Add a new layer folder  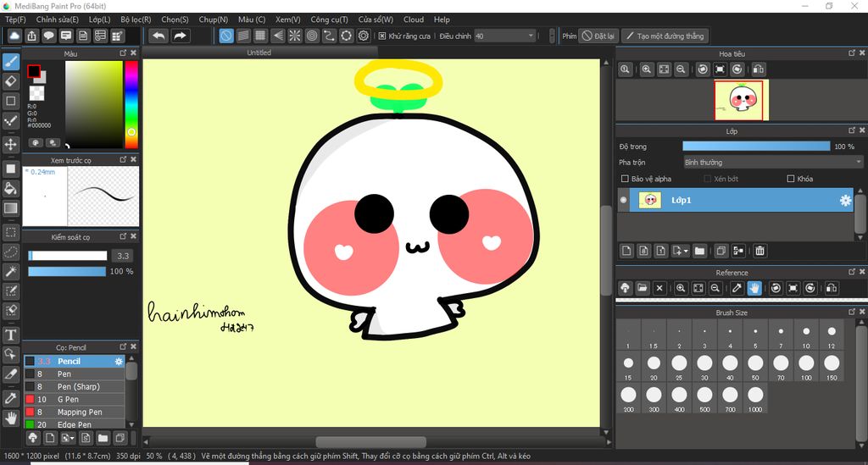[x=699, y=251]
